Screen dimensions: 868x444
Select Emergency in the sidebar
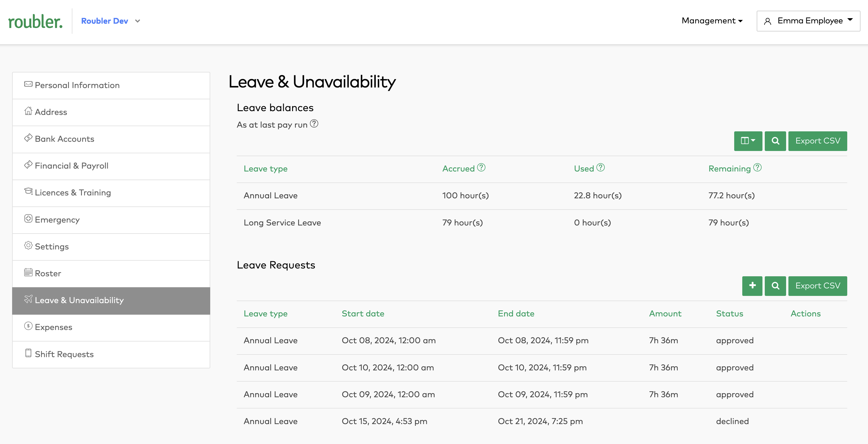point(111,220)
